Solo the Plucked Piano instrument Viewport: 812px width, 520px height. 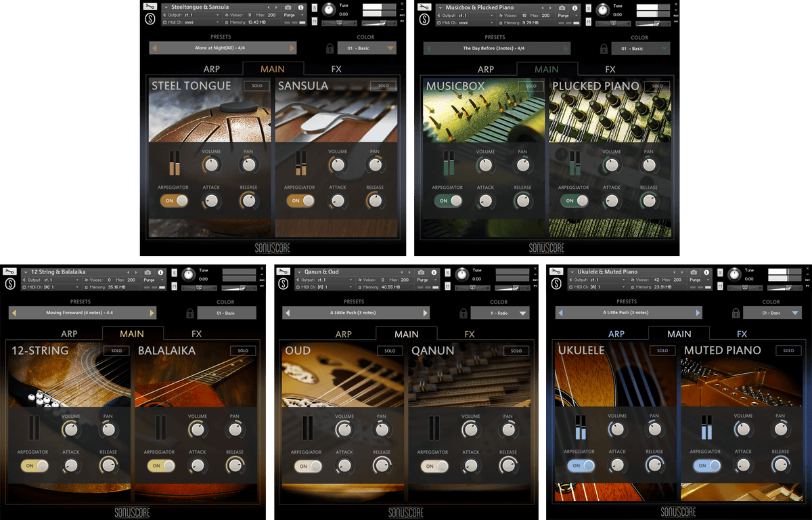[x=657, y=86]
